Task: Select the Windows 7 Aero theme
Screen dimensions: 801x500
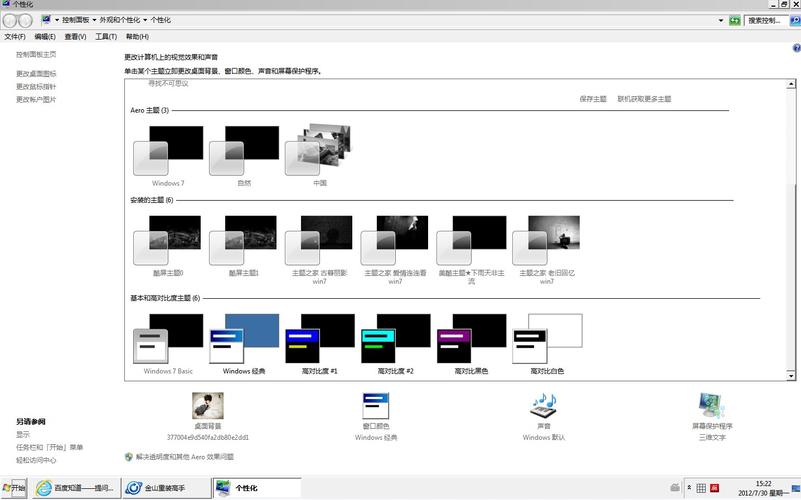Action: coord(168,155)
